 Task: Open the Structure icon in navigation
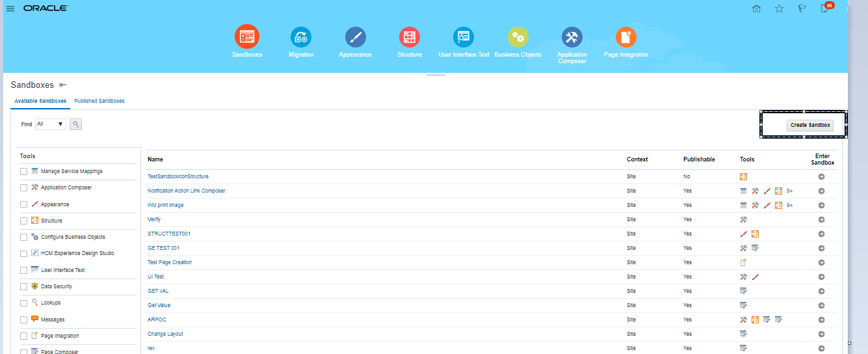point(409,37)
